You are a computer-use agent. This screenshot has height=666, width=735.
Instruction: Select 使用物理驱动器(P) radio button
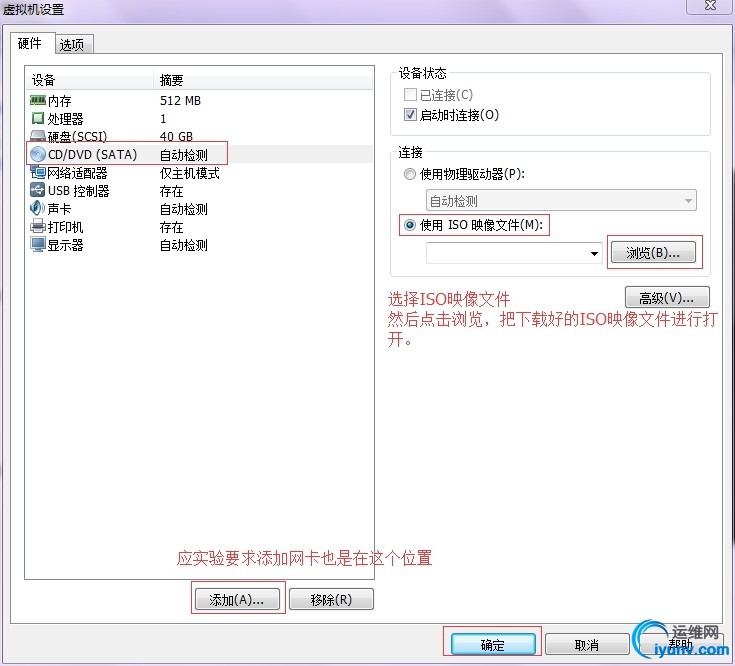[x=410, y=174]
